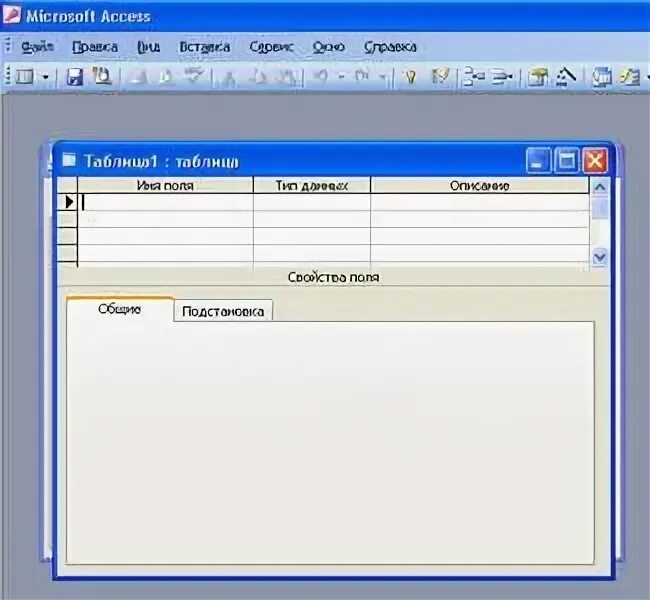This screenshot has width=650, height=600.
Task: Maximize the Таблица1 window
Action: point(566,160)
